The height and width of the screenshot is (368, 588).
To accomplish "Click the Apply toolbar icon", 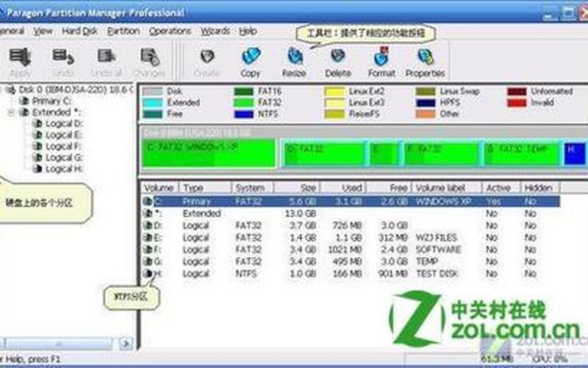I will point(20,57).
